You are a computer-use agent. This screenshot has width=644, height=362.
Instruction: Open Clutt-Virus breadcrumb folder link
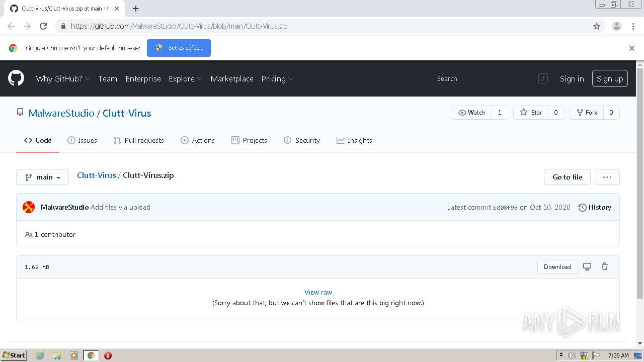97,175
